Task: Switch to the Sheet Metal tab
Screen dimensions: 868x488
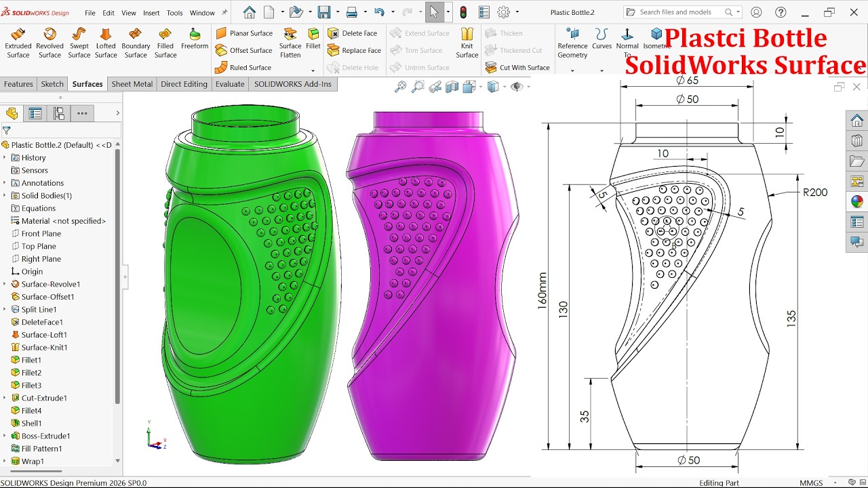Action: (132, 84)
